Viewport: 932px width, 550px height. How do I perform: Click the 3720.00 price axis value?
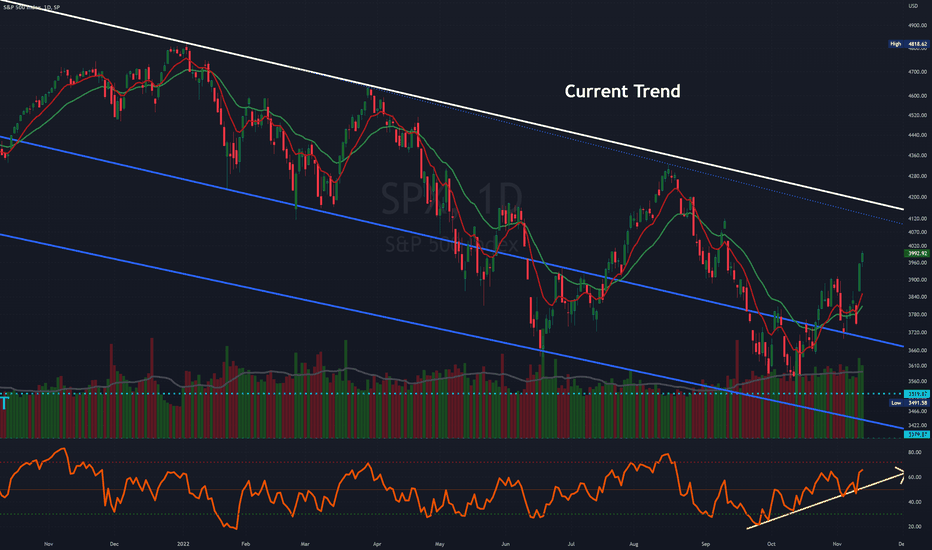coord(917,332)
